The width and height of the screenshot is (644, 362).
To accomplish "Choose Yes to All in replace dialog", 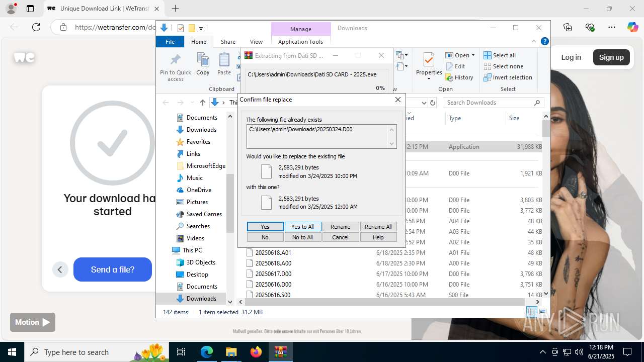I will pos(302,227).
